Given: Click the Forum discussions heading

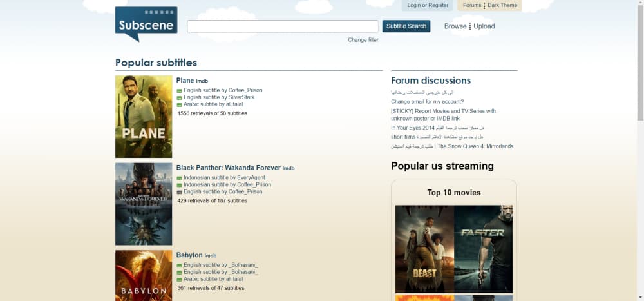Looking at the screenshot, I should coord(431,80).
